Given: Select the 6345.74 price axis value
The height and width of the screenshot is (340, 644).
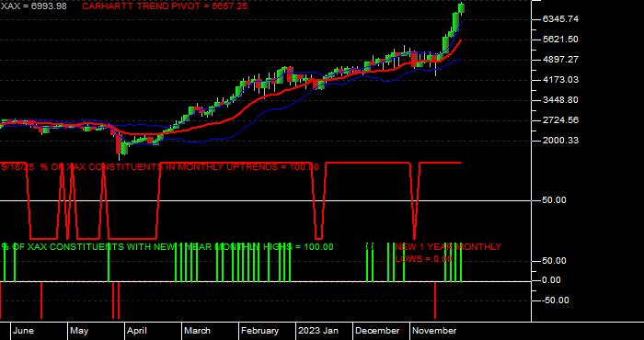Looking at the screenshot, I should [560, 19].
